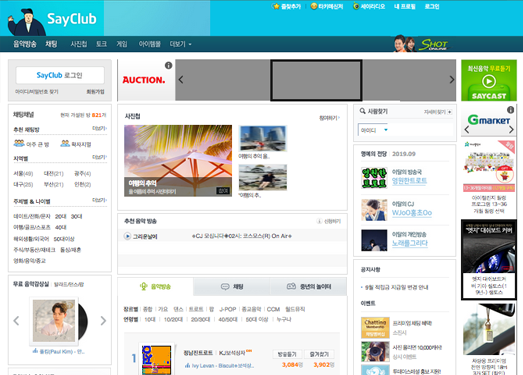Select the 대구(25) region
523x375 pixels.
pos(23,184)
